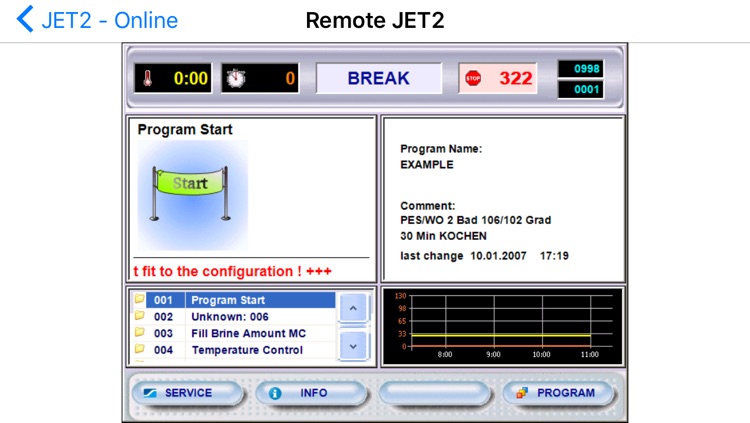The width and height of the screenshot is (750, 423).
Task: Click folder icon of step 003
Action: [x=139, y=332]
